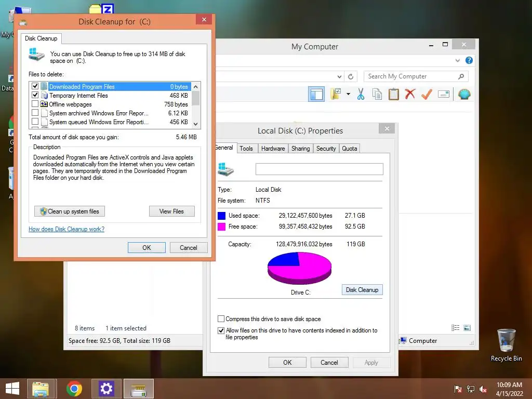The height and width of the screenshot is (399, 532).
Task: Click Disk Cleanup button in Properties
Action: (x=362, y=290)
